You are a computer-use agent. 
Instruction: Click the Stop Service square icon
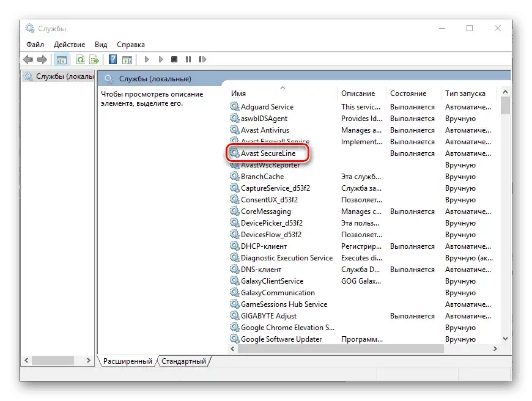174,59
